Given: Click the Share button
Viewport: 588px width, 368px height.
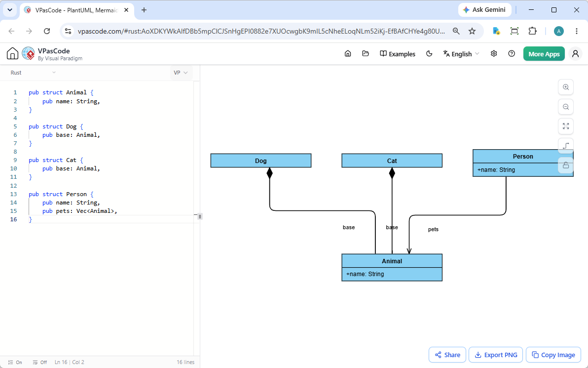Looking at the screenshot, I should pyautogui.click(x=447, y=355).
